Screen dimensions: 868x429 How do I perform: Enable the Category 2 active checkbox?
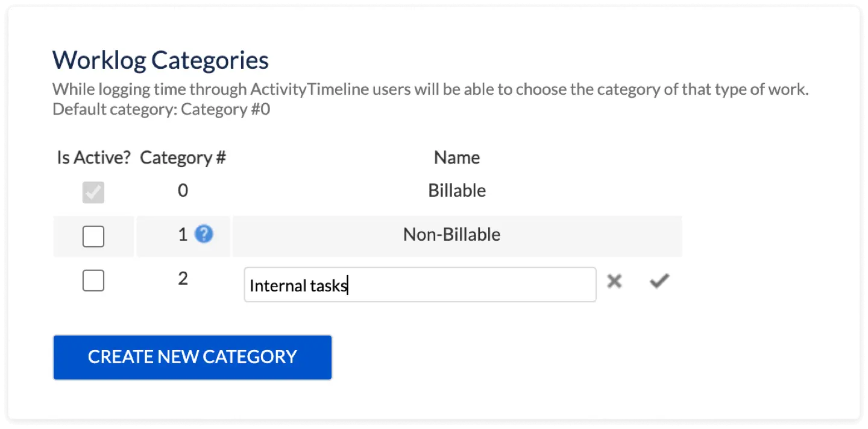[x=93, y=280]
